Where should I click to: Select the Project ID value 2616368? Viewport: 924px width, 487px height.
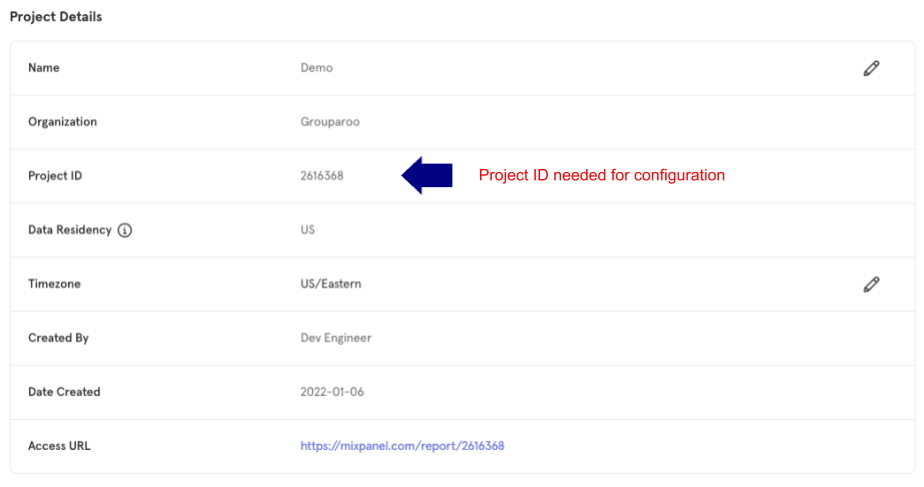click(x=322, y=176)
